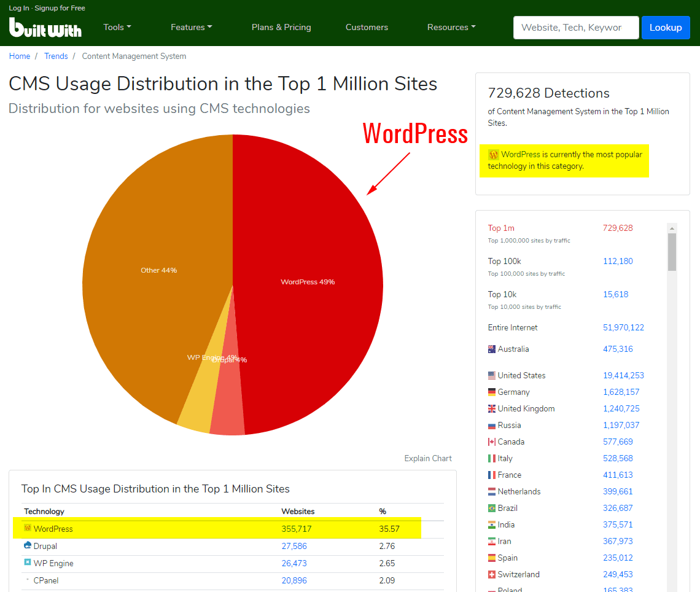Click the Switzerland flag icon

click(491, 575)
